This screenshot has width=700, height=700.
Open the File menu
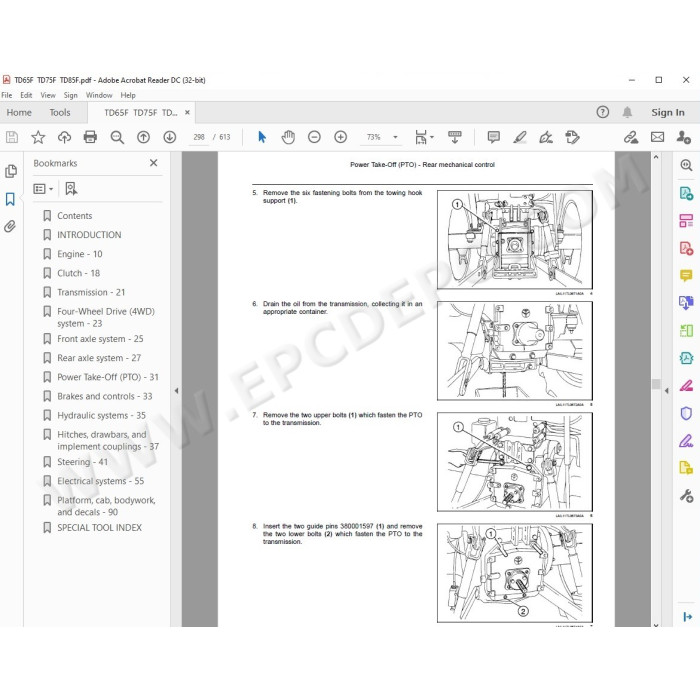(x=7, y=95)
